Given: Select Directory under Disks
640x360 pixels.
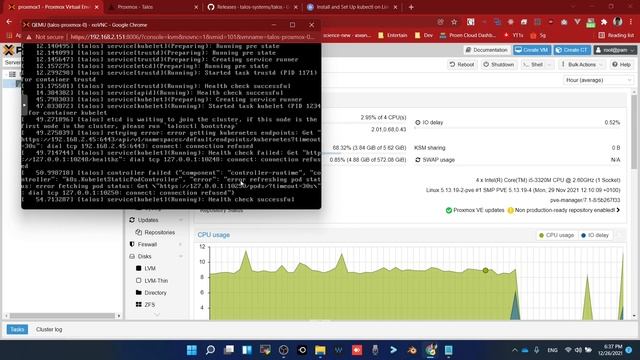Looking at the screenshot, I should (155, 293).
